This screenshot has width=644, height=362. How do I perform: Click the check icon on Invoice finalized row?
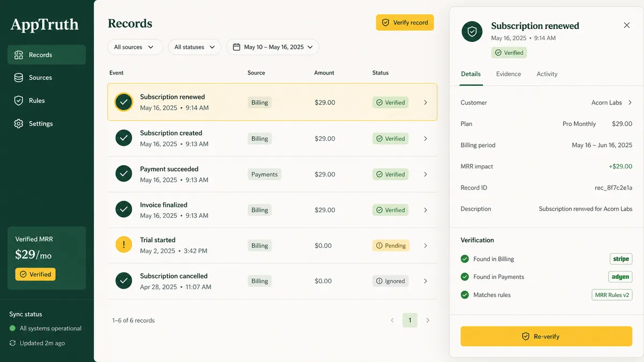click(x=124, y=210)
